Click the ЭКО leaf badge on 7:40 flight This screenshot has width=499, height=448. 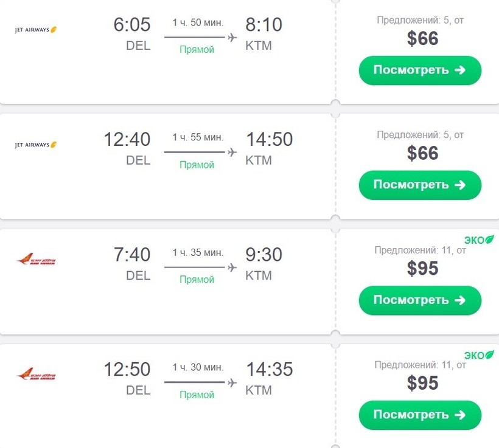coord(479,240)
